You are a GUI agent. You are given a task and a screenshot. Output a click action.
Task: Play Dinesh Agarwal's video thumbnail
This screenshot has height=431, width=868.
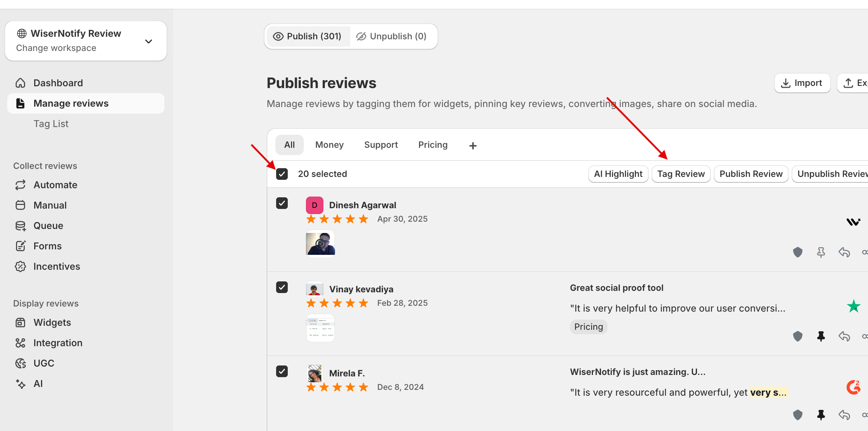320,244
